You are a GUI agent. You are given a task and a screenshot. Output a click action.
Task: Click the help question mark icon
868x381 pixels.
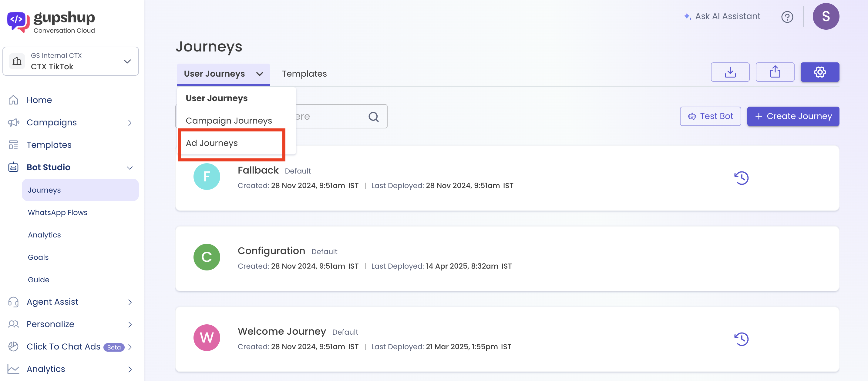pos(787,17)
